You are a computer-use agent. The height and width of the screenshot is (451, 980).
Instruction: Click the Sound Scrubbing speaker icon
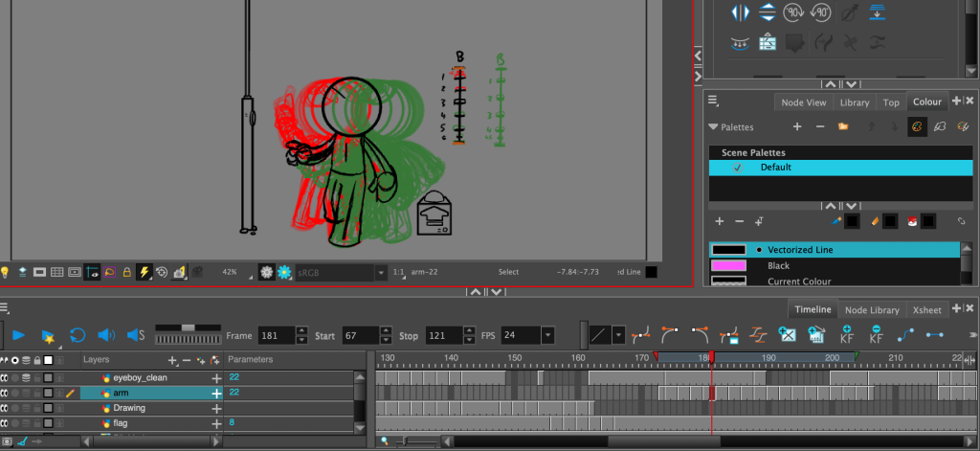(x=135, y=335)
